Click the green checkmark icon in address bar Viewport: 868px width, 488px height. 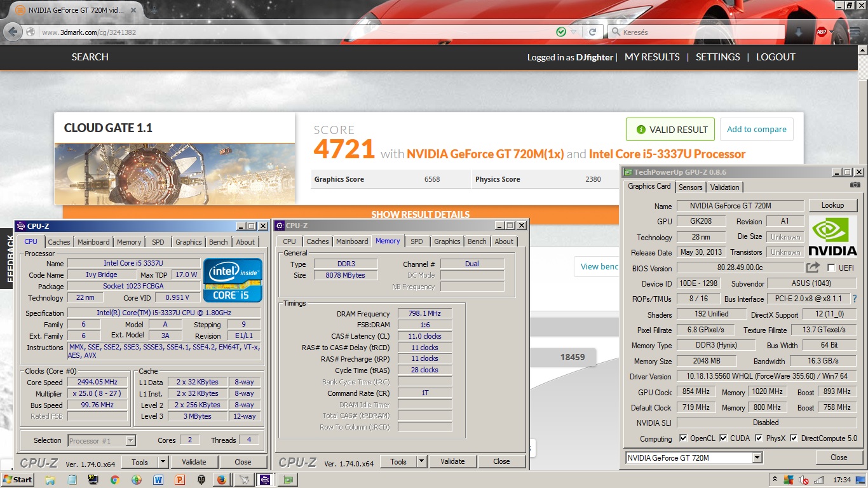pos(561,32)
